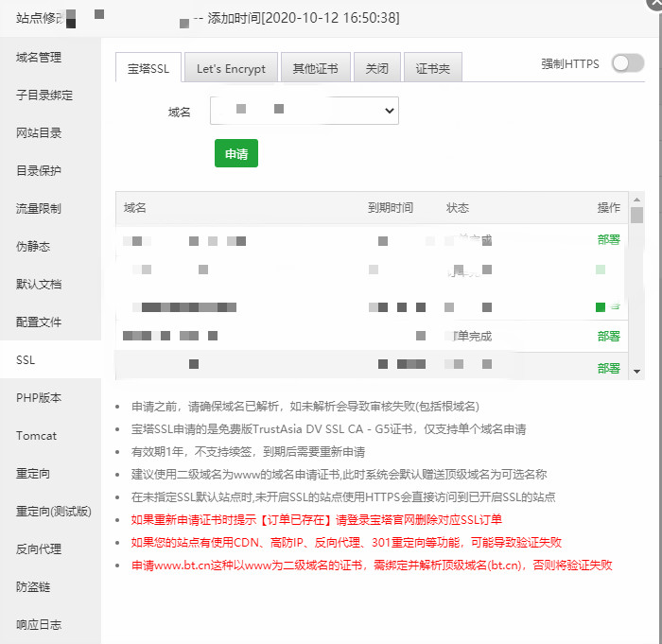
Task: Go to the PHP版本 sidebar item
Action: click(x=39, y=397)
